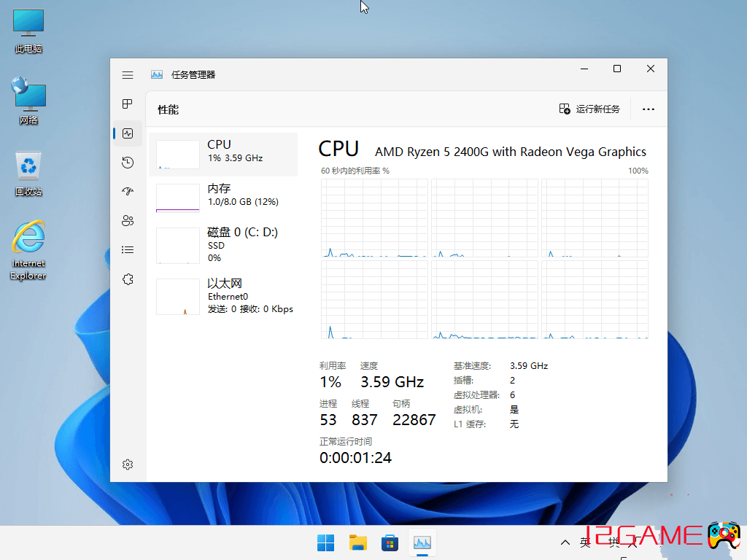The image size is (747, 560).
Task: Select the CPU performance entry
Action: [223, 155]
